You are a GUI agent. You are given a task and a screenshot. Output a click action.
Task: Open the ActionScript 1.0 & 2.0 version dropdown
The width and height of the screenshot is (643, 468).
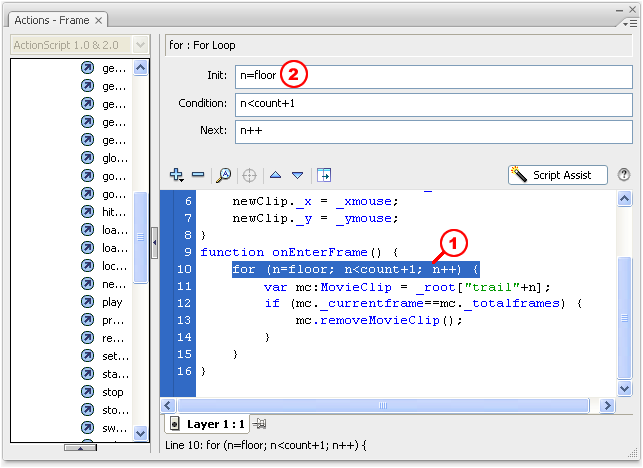79,45
